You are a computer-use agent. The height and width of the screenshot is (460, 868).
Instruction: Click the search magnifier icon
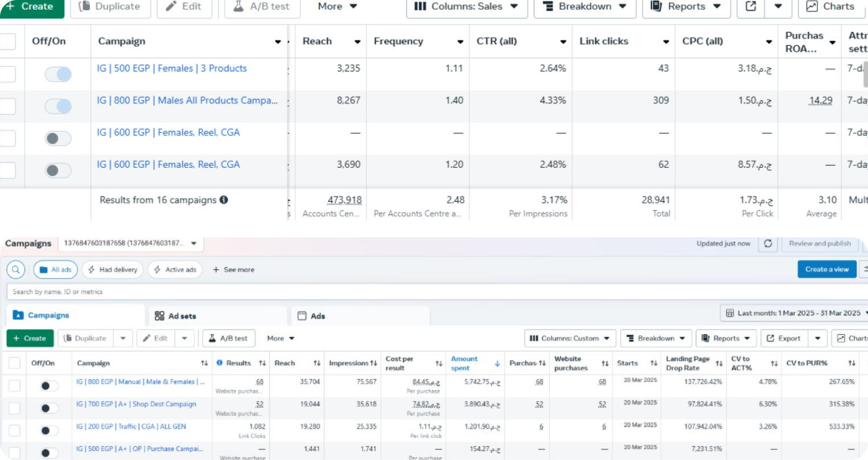click(x=16, y=270)
